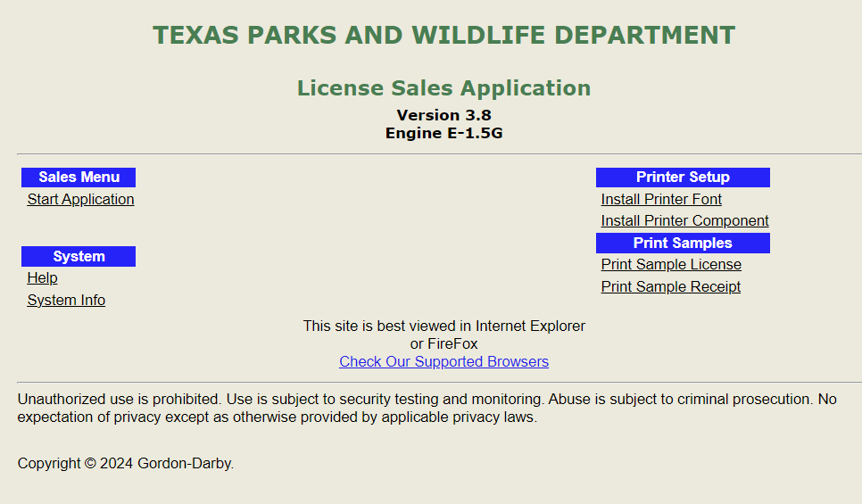This screenshot has height=504, width=862.
Task: Follow the Check Our Supported Browsers link
Action: [443, 362]
